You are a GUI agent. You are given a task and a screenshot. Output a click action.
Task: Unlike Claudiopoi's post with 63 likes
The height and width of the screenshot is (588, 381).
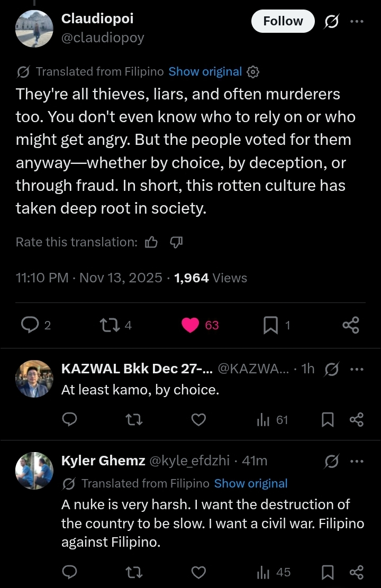(x=190, y=325)
